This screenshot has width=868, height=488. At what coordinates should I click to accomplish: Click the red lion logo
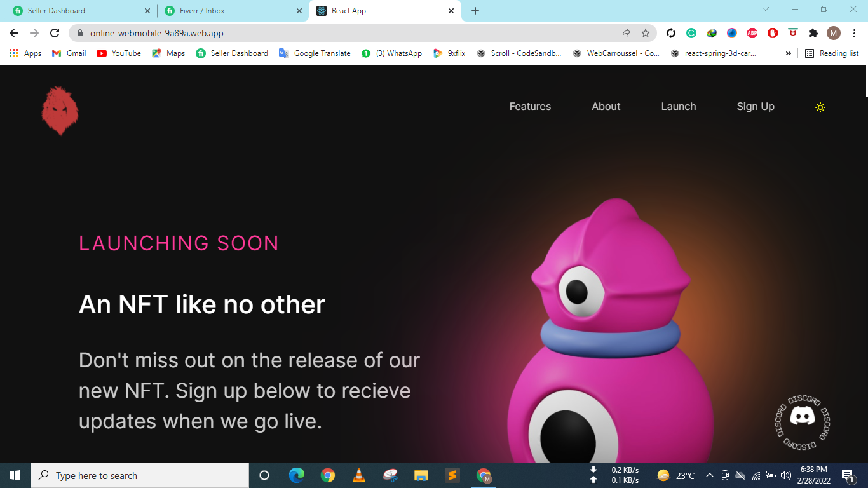[60, 111]
